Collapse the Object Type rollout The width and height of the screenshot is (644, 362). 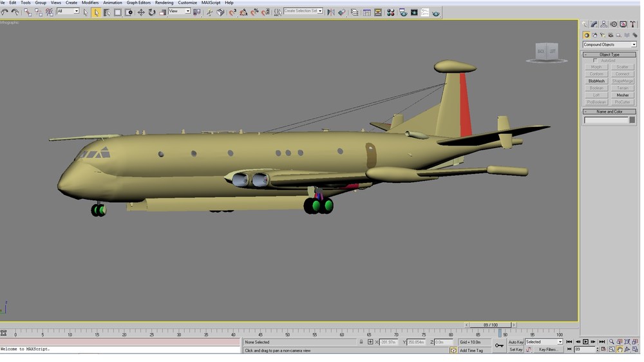(x=609, y=54)
